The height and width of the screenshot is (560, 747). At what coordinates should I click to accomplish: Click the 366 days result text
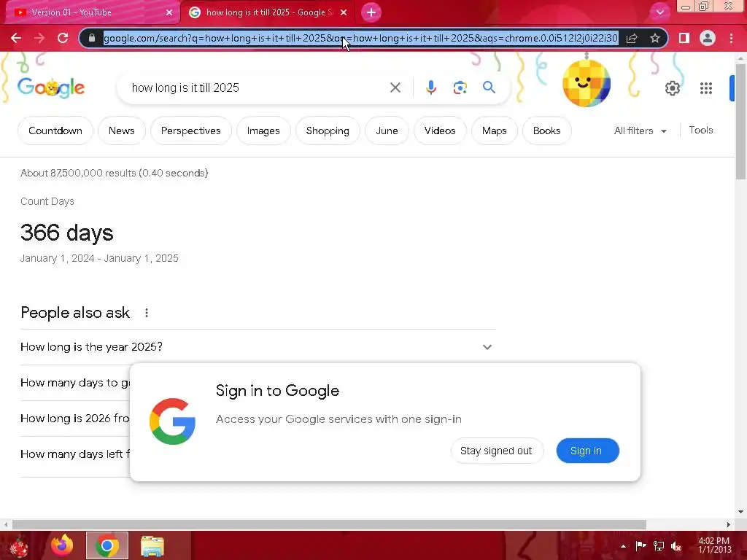(66, 233)
